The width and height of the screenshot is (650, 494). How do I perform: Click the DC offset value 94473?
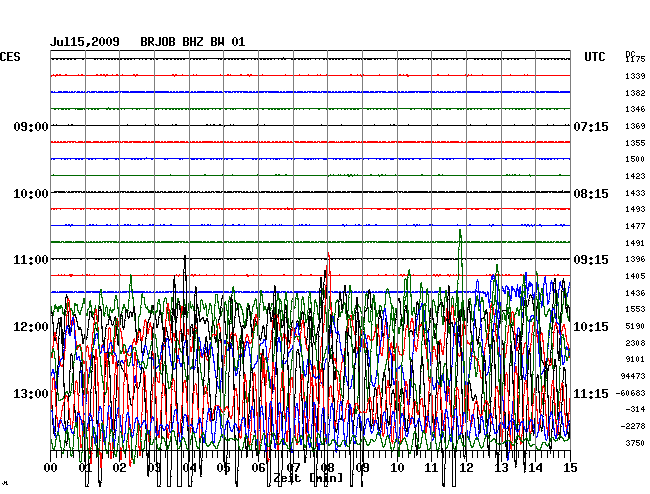[633, 376]
